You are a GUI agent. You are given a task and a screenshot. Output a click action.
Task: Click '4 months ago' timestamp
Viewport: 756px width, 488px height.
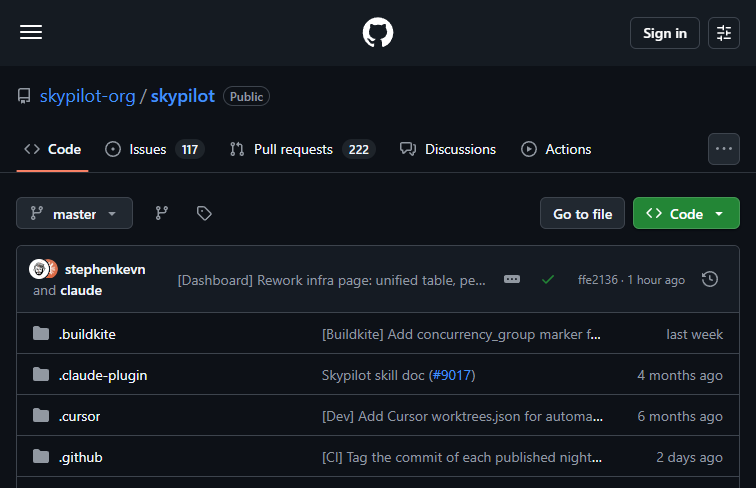coord(680,375)
